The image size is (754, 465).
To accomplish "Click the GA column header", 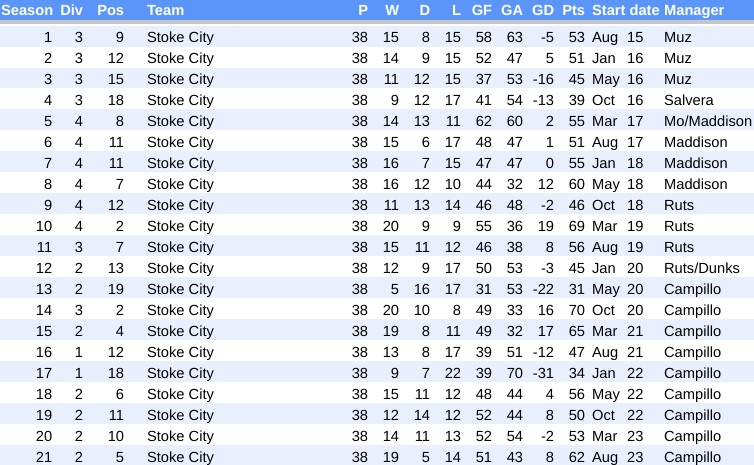I will (x=512, y=10).
